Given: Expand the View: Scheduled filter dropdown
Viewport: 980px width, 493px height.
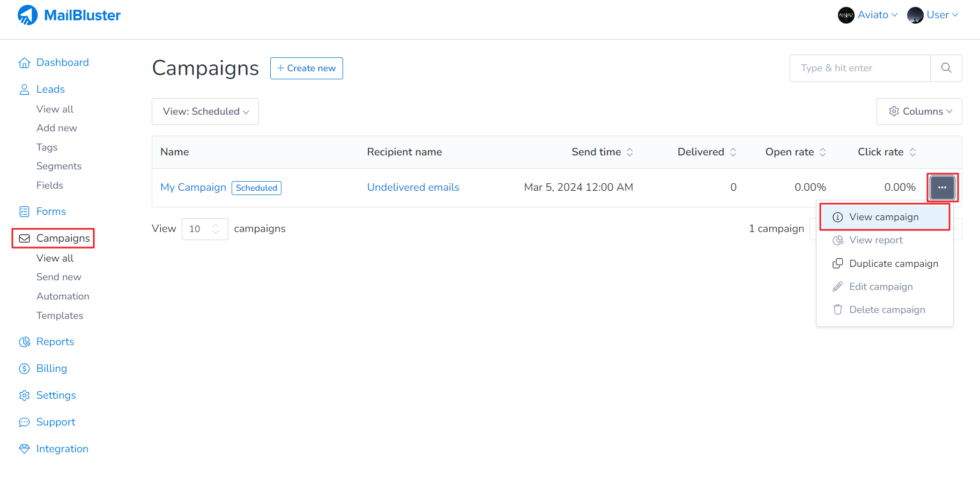Looking at the screenshot, I should point(205,111).
